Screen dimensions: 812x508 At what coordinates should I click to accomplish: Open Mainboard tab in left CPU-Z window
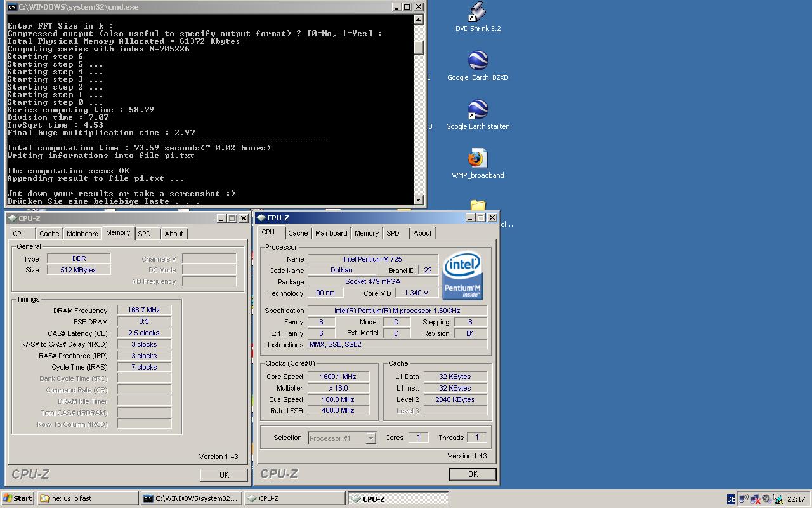[82, 234]
